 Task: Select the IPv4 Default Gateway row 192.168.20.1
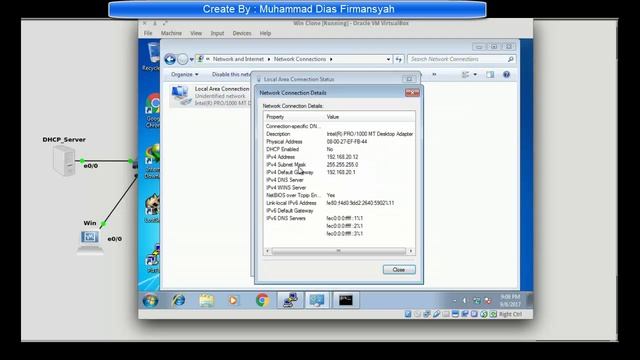point(339,172)
